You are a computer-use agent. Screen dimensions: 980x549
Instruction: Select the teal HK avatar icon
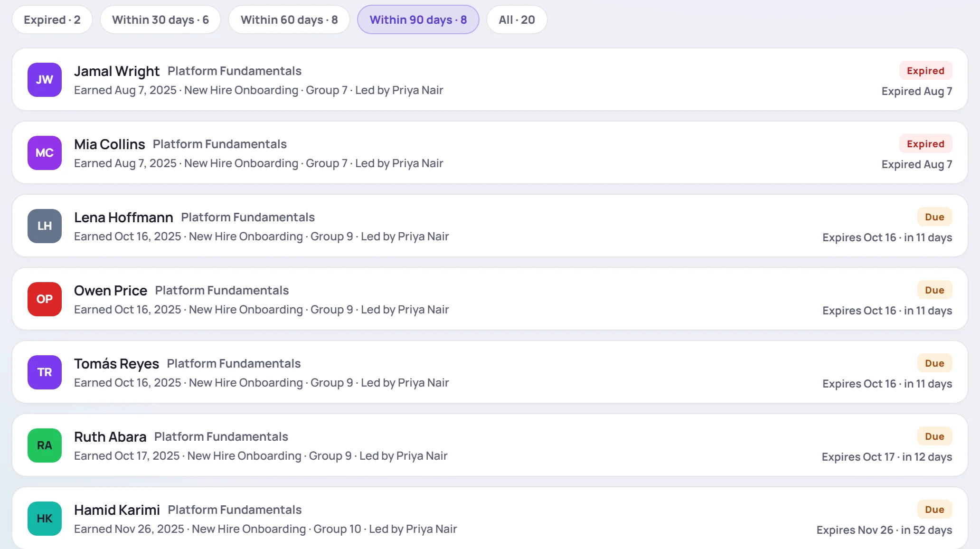45,519
